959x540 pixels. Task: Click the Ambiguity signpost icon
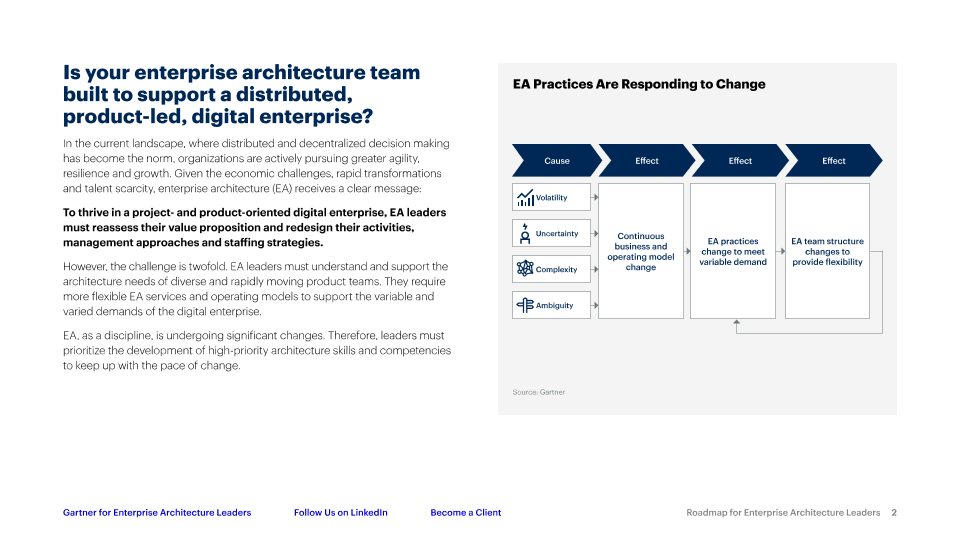(525, 305)
